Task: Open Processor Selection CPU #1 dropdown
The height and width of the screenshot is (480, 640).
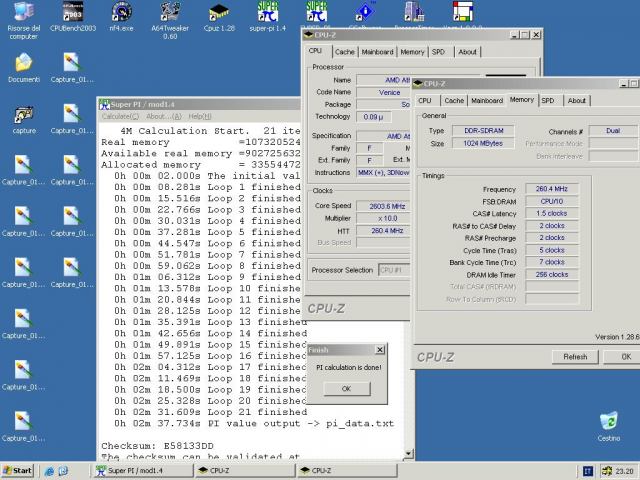Action: 394,270
